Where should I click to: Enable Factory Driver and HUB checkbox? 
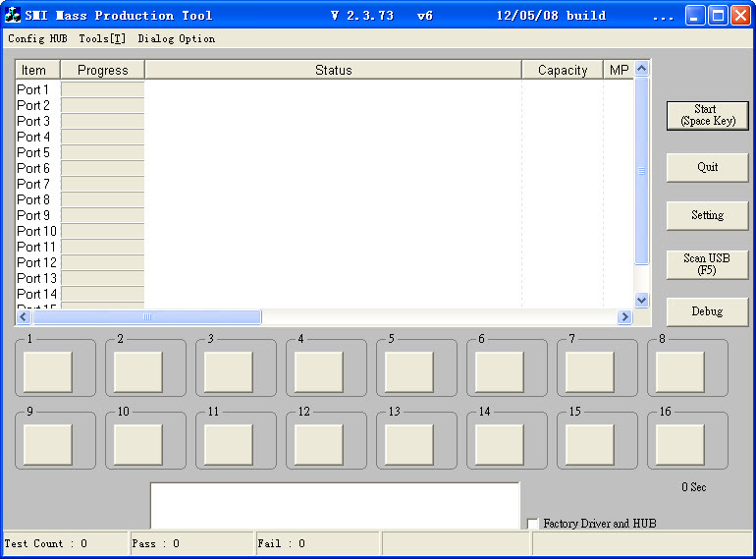(x=532, y=524)
